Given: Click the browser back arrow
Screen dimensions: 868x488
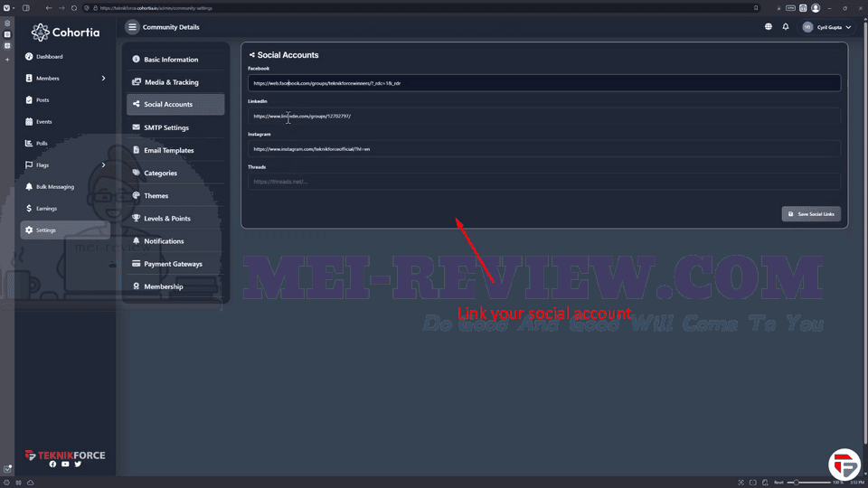Looking at the screenshot, I should (x=49, y=8).
